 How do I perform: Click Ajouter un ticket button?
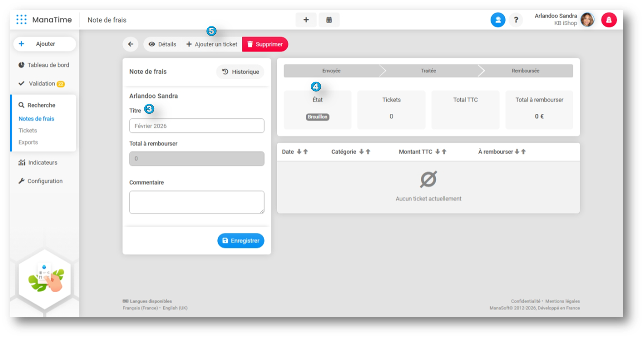212,44
